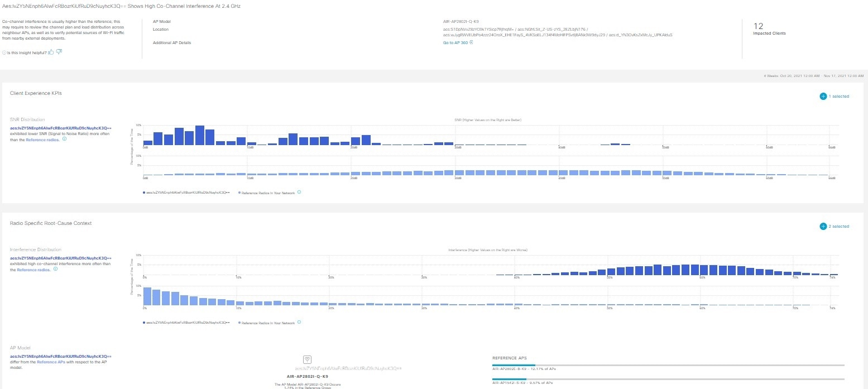Open the '2 selected' root-cause selector
The height and width of the screenshot is (389, 868).
pos(838,226)
